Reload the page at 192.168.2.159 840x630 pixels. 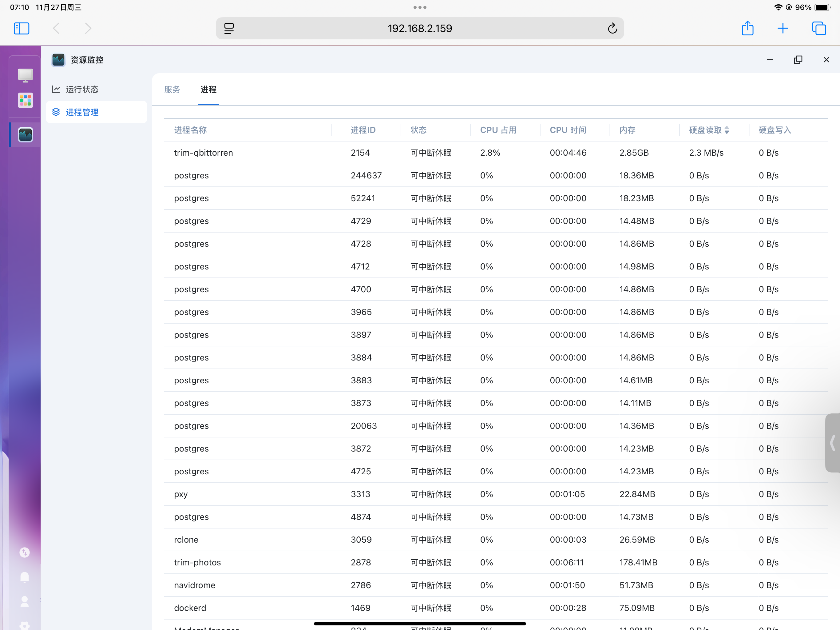[x=612, y=29]
